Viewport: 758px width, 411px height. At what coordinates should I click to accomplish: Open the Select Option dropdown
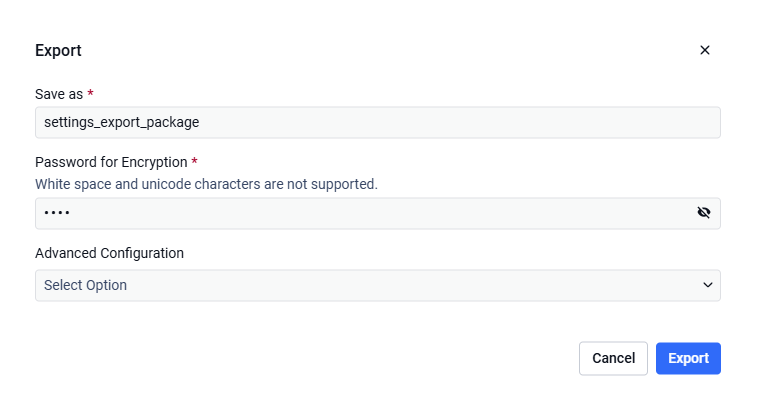[378, 285]
